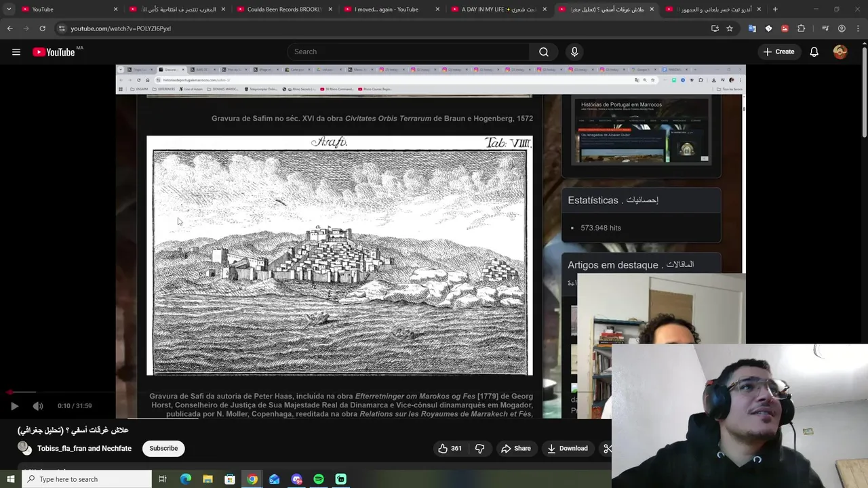The width and height of the screenshot is (868, 488).
Task: Click the video title علاش غرقات أسفي
Action: (x=73, y=430)
